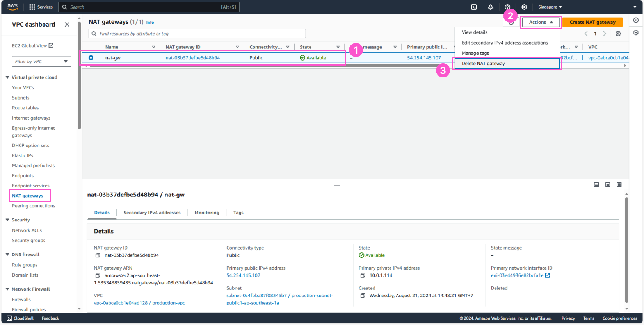
Task: Go to next page of NAT gateways
Action: click(x=605, y=34)
